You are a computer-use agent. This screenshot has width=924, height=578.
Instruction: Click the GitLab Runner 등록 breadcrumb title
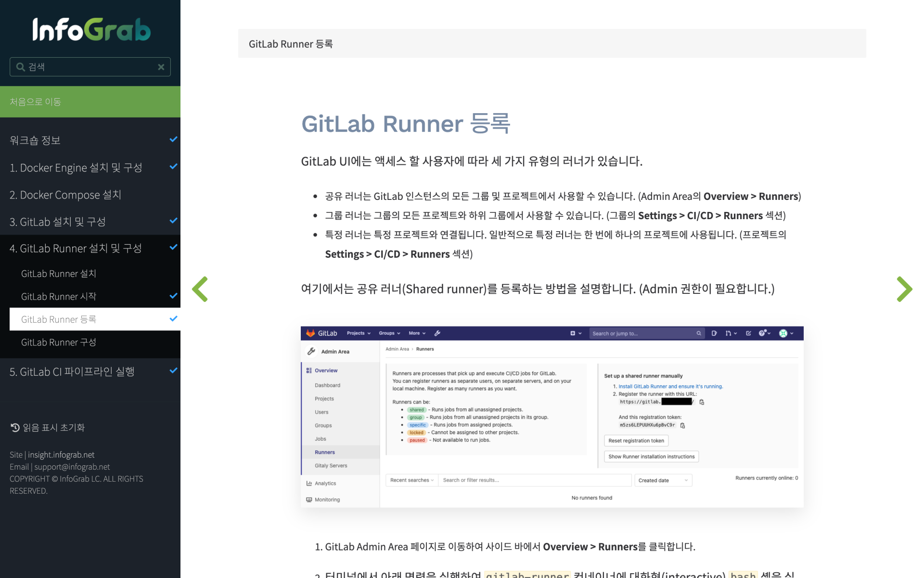pyautogui.click(x=291, y=44)
